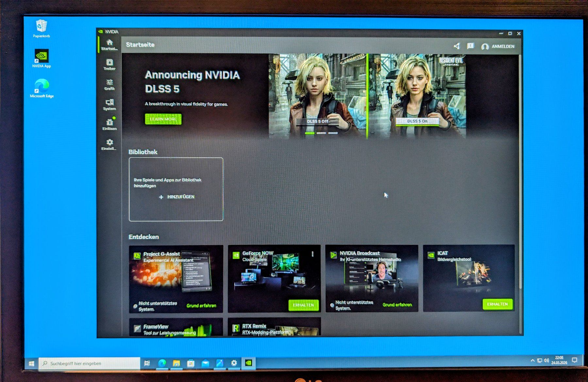
Task: Click the ICAT logo icon
Action: [x=431, y=255]
